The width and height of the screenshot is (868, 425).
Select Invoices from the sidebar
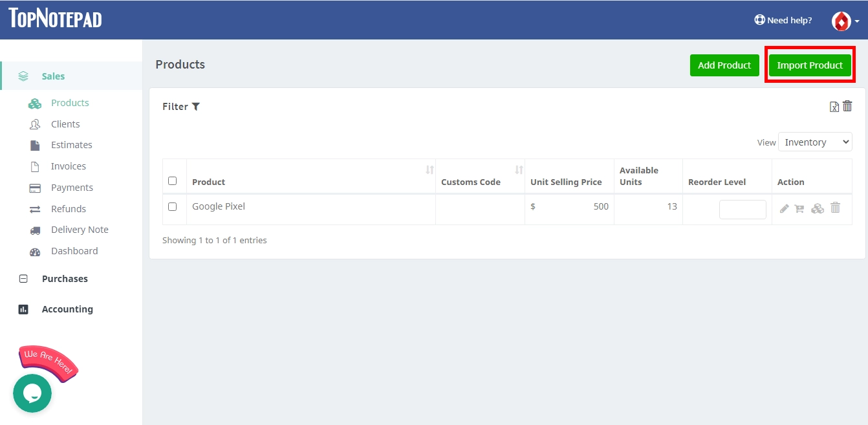[69, 166]
